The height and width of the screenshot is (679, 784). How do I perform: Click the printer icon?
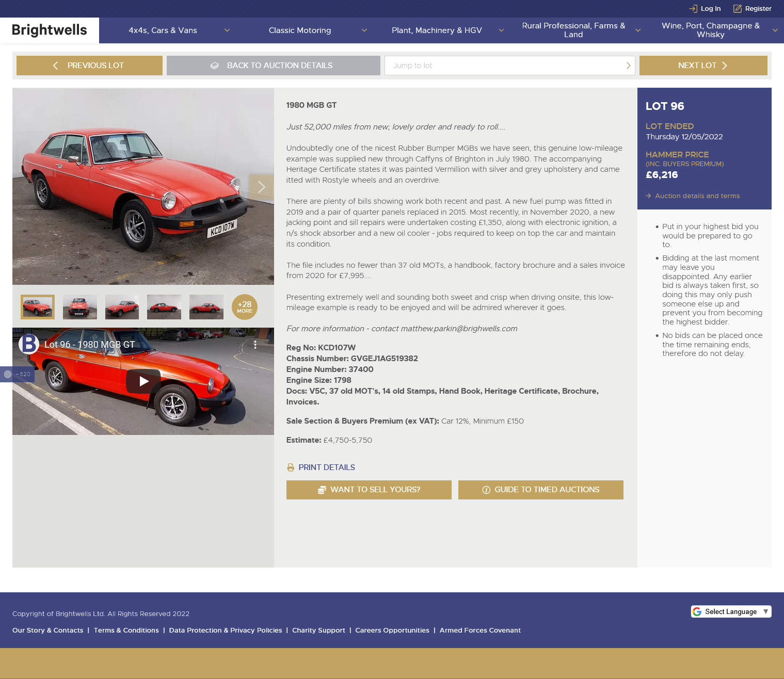291,467
